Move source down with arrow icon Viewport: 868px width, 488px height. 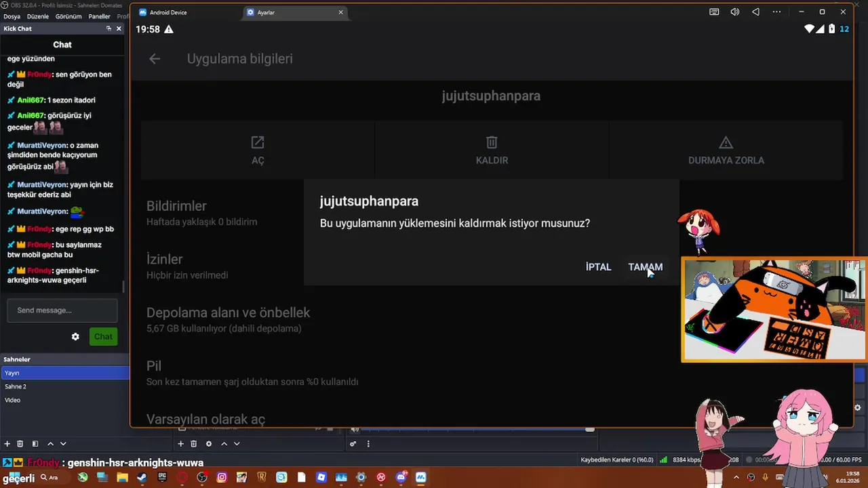click(237, 444)
